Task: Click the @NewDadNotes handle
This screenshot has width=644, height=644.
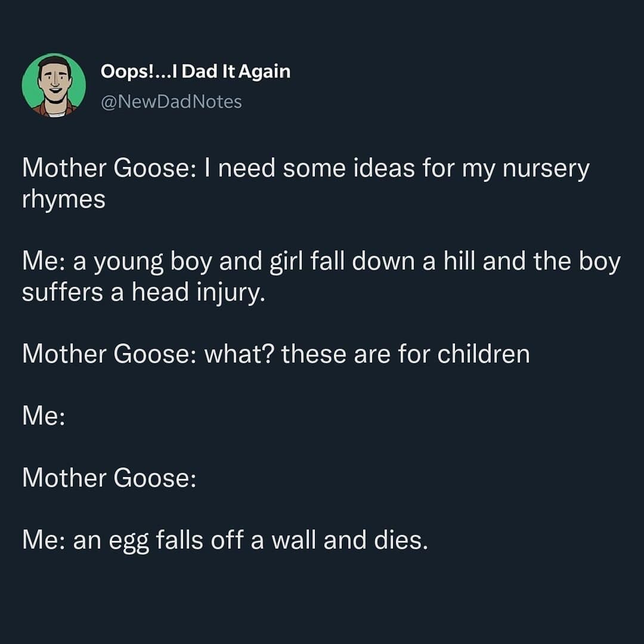Action: click(x=171, y=102)
